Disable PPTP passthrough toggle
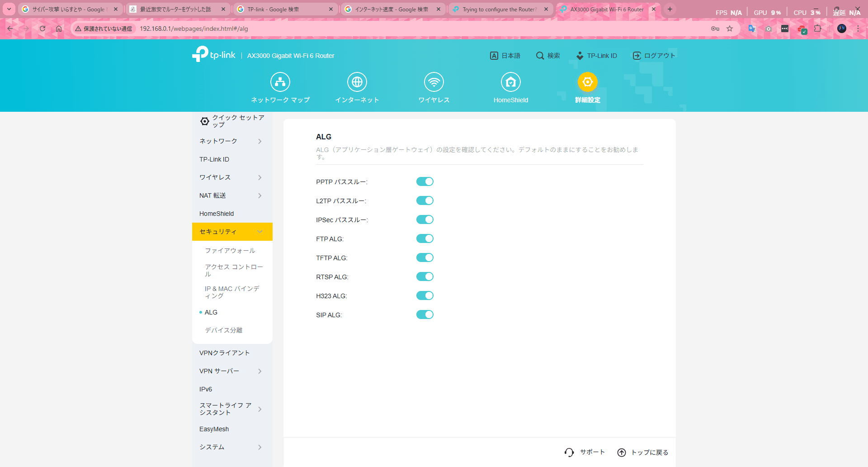The image size is (868, 467). (425, 181)
